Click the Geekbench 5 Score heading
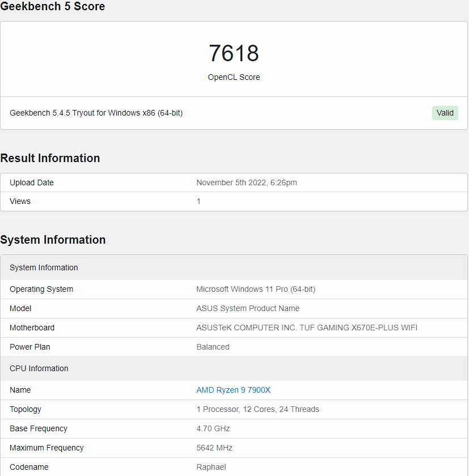469x476 pixels. point(53,6)
